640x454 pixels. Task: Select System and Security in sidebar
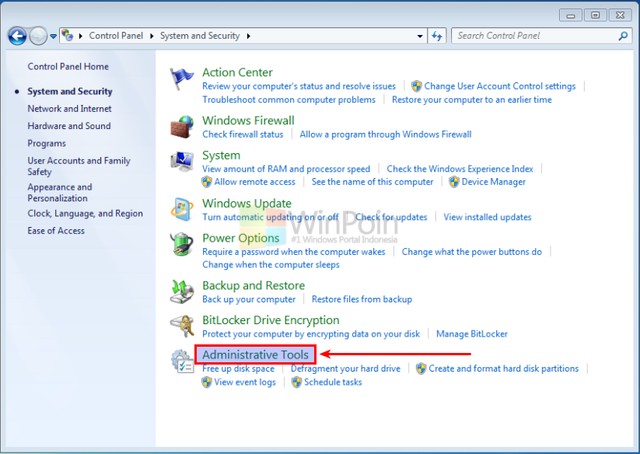(x=70, y=91)
